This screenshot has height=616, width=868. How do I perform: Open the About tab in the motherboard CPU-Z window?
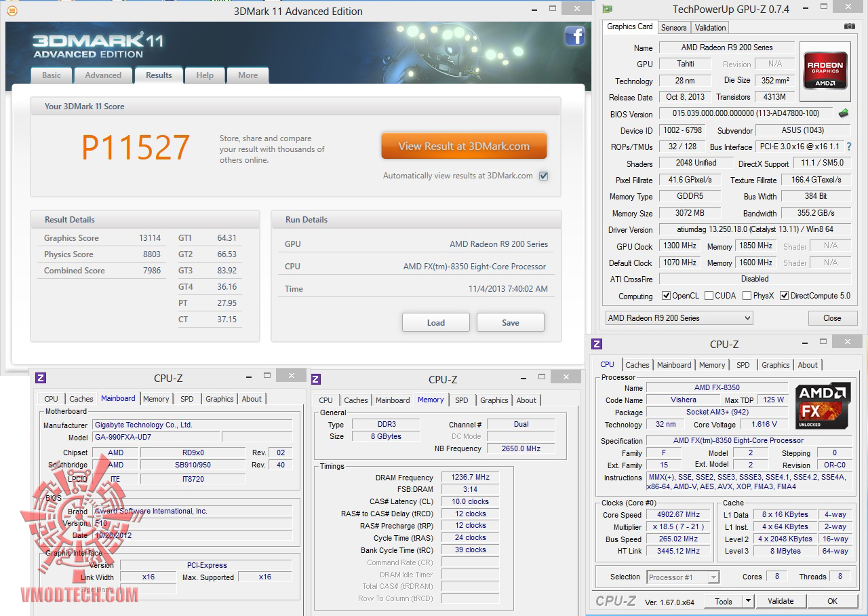(x=252, y=399)
